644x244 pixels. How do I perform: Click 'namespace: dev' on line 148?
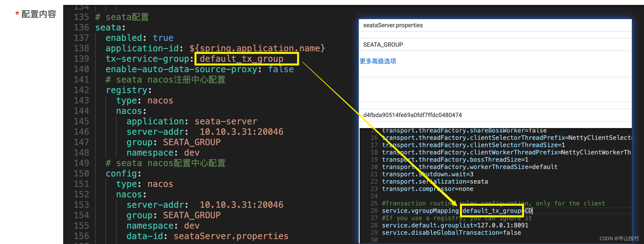163,153
